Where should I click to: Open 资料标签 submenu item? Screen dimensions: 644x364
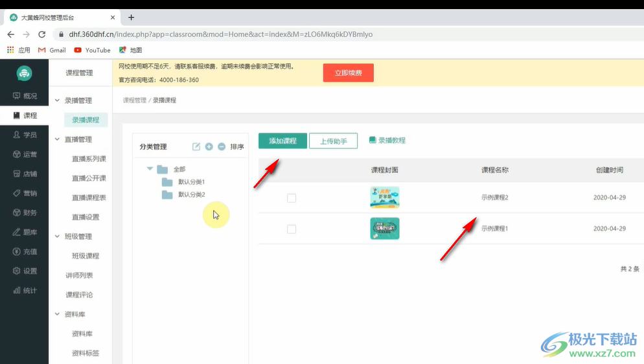86,353
